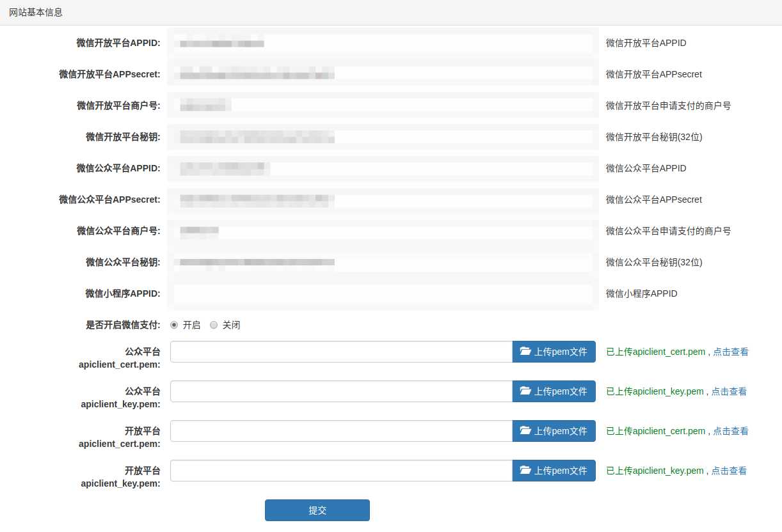Focus the 微信开放平台APPsecret input field
Screen dimensions: 782x532
[383, 74]
